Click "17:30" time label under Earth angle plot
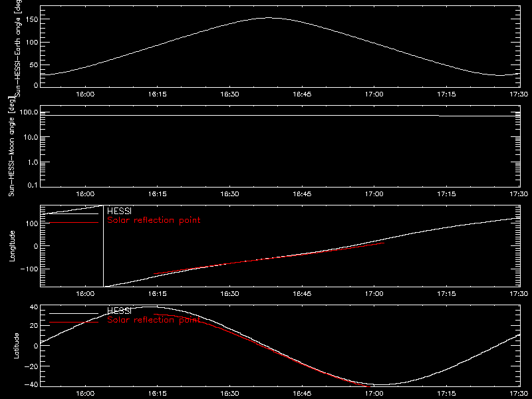532x399 pixels. point(519,94)
